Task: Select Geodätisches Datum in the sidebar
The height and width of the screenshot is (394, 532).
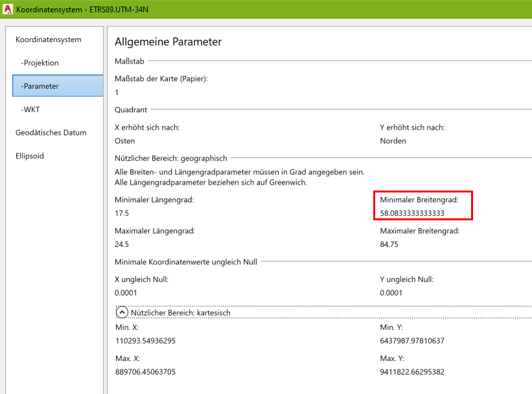Action: coord(51,132)
